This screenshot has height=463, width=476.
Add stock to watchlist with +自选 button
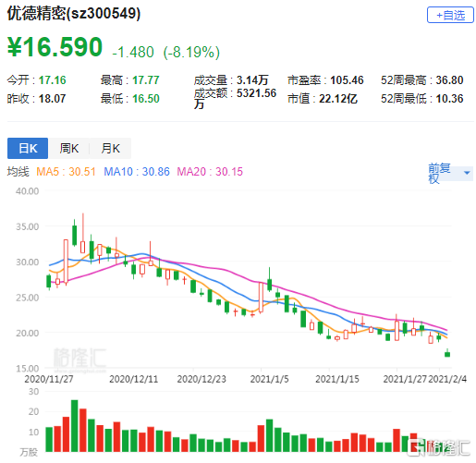coord(450,15)
